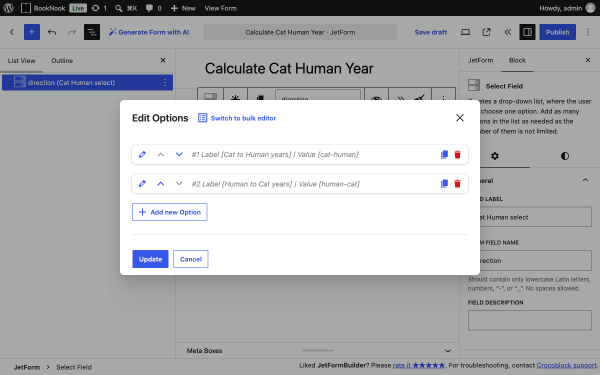Screen dimensions: 600x375
Task: Click the Field Description input
Action: point(530,320)
